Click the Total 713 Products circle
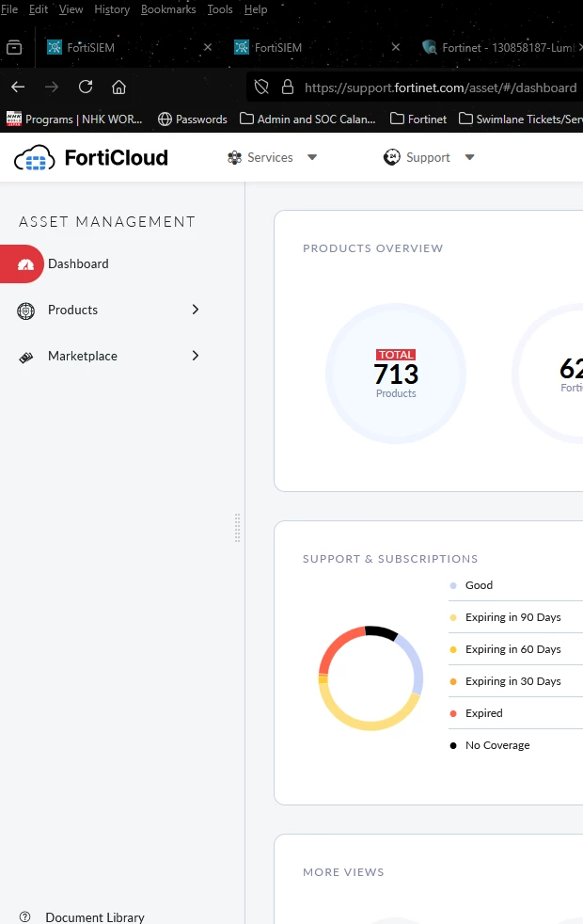This screenshot has height=924, width=583. (396, 374)
